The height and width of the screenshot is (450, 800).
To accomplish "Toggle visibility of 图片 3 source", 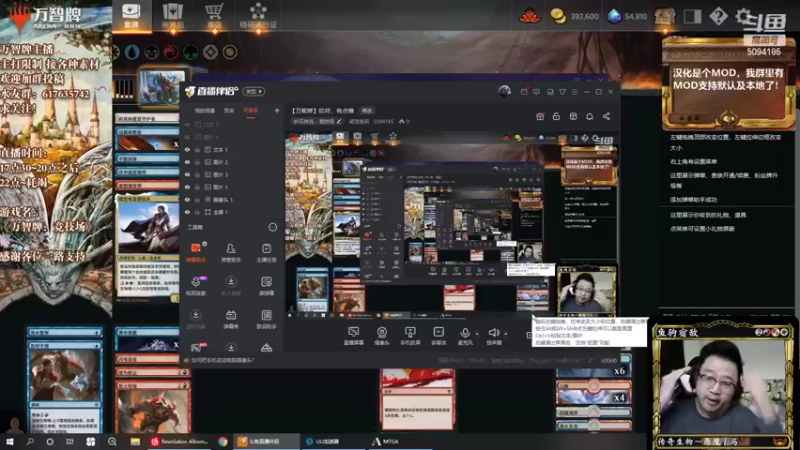I will click(187, 174).
